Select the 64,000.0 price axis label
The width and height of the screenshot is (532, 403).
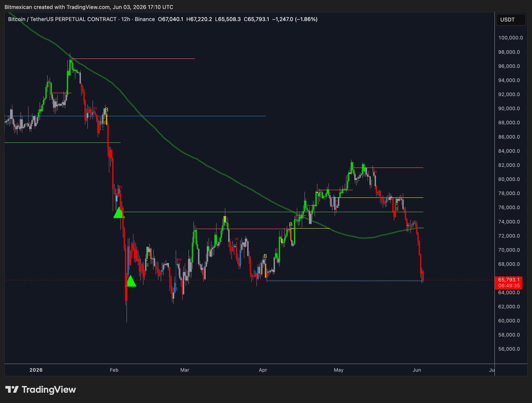510,292
